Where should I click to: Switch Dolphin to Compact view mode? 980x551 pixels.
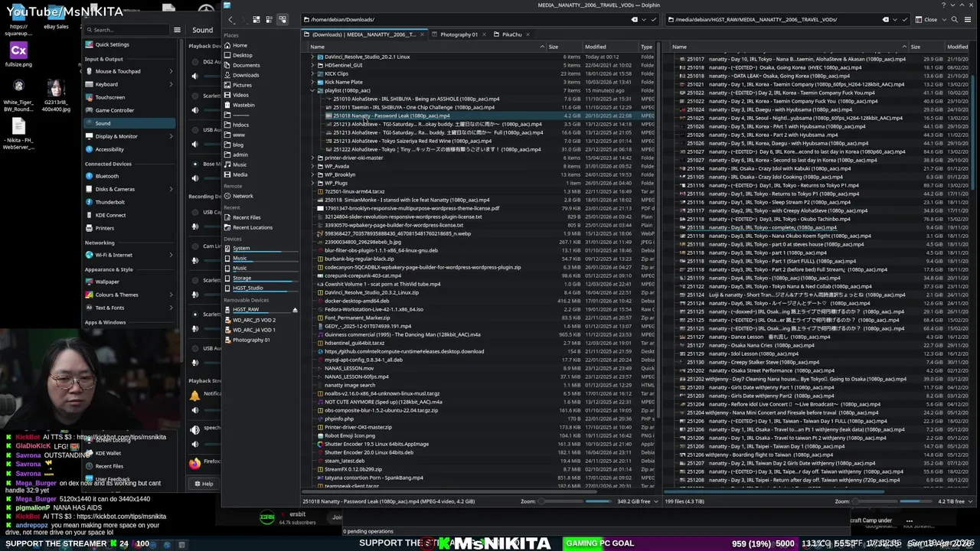tap(269, 19)
